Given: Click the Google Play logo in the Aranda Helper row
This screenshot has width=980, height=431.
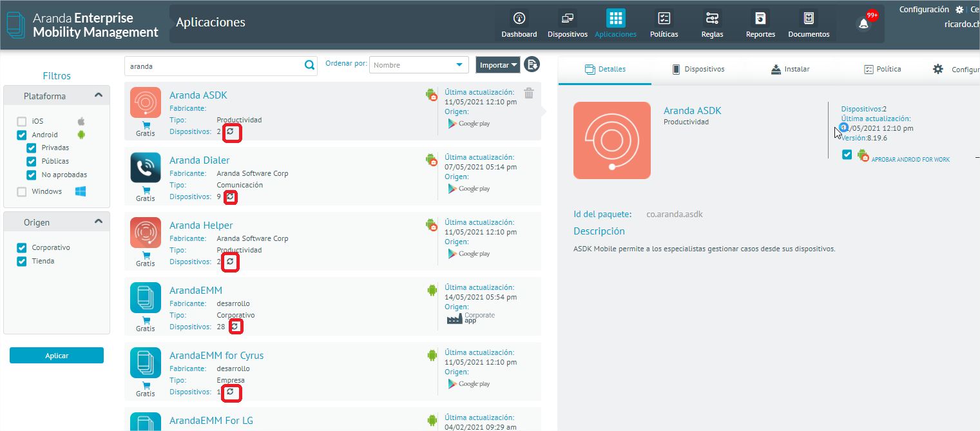Looking at the screenshot, I should pyautogui.click(x=469, y=254).
